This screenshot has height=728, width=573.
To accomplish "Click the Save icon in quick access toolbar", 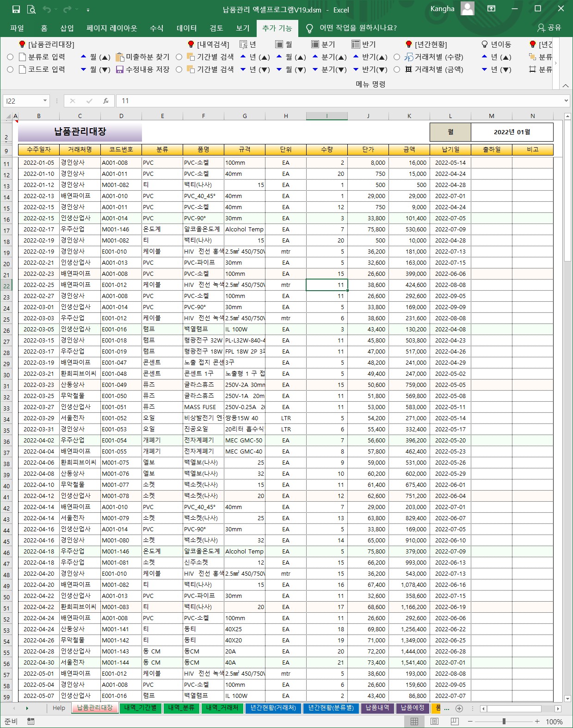I will (16, 9).
